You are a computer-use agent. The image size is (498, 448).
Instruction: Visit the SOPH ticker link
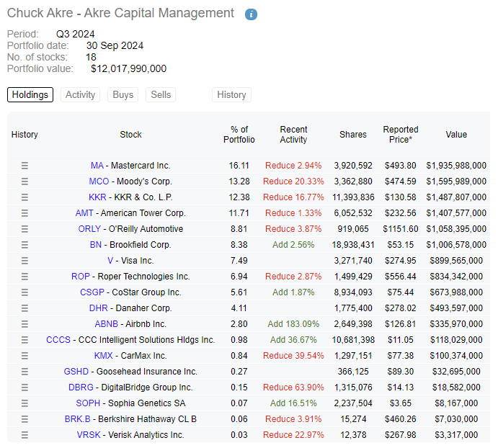pyautogui.click(x=88, y=403)
